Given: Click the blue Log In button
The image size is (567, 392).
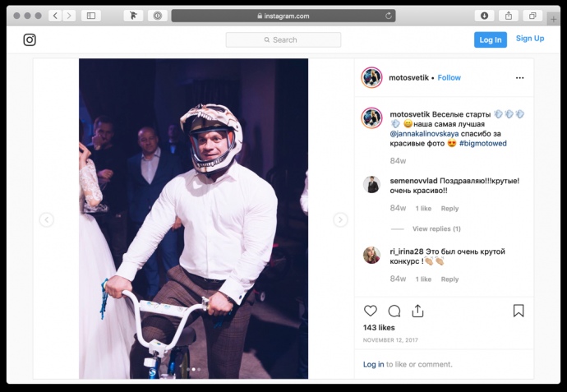Looking at the screenshot, I should coord(491,39).
